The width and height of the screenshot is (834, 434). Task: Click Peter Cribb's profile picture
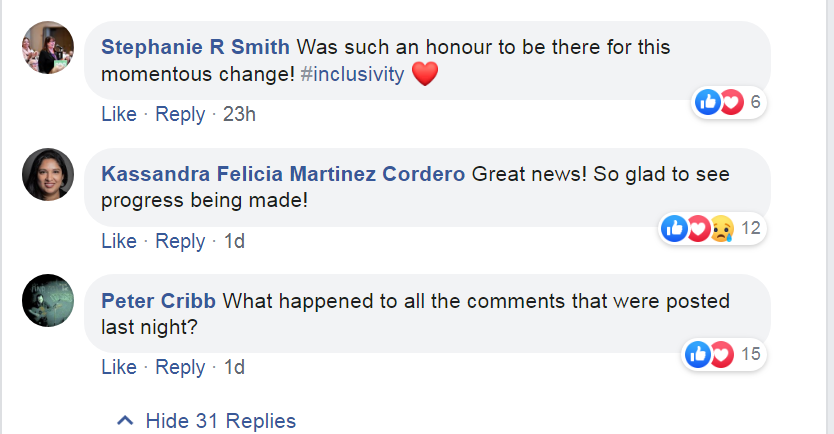(x=48, y=300)
